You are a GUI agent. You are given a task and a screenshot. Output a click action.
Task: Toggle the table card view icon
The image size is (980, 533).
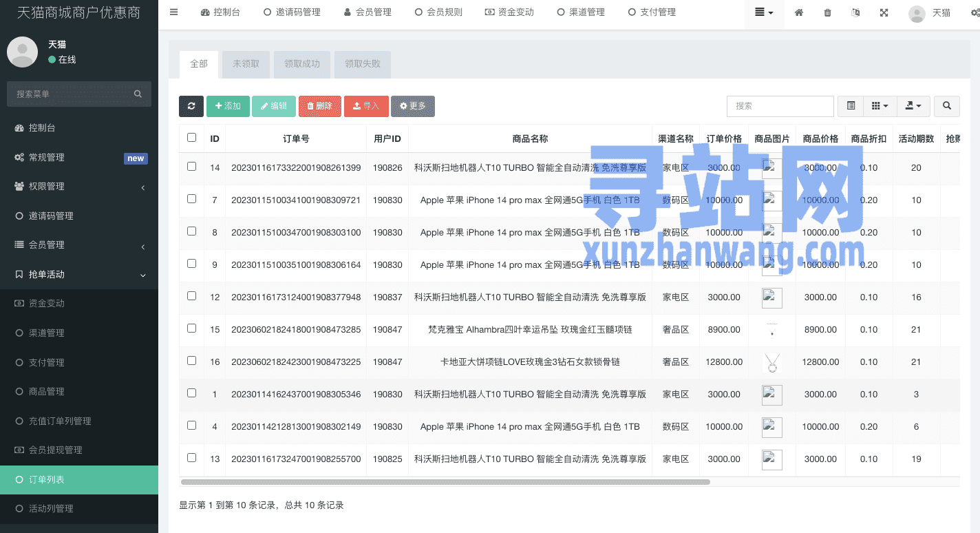(x=851, y=106)
